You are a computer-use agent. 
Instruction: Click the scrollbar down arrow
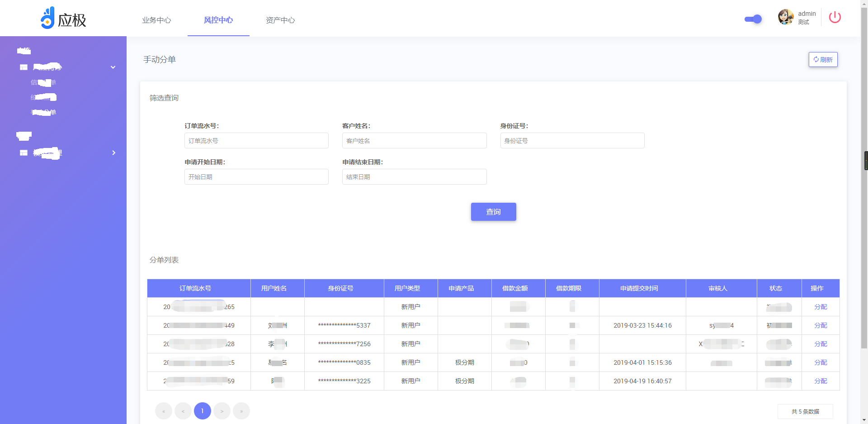click(864, 420)
